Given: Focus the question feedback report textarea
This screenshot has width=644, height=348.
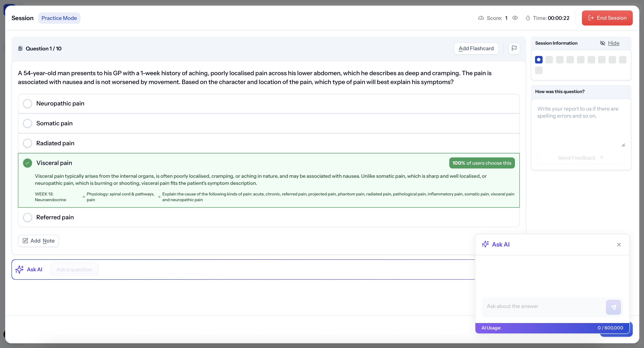Looking at the screenshot, I should [x=581, y=125].
